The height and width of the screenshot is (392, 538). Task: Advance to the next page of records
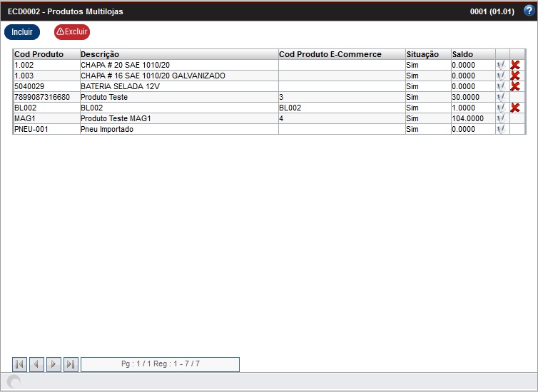[54, 364]
